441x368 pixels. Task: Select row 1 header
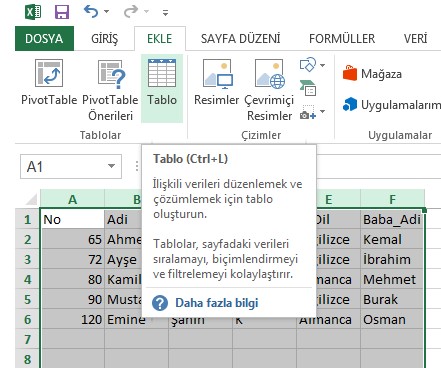click(28, 219)
